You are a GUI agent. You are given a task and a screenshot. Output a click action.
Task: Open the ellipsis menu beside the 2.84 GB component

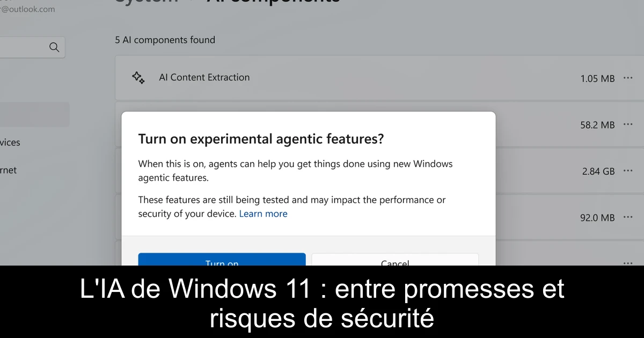(628, 171)
